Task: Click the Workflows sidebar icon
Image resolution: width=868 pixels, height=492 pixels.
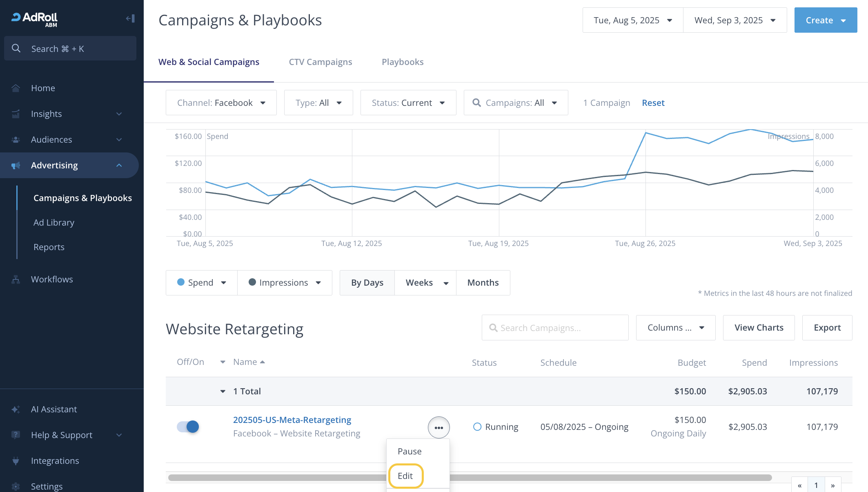Action: (x=16, y=280)
